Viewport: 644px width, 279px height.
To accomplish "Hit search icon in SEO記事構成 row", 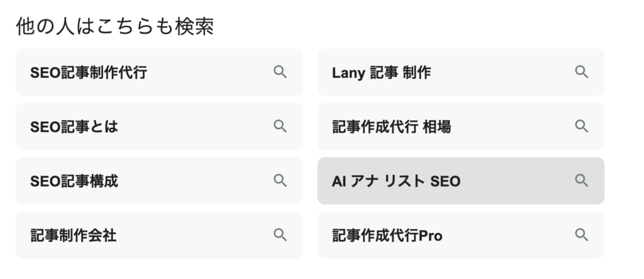I will click(x=280, y=181).
